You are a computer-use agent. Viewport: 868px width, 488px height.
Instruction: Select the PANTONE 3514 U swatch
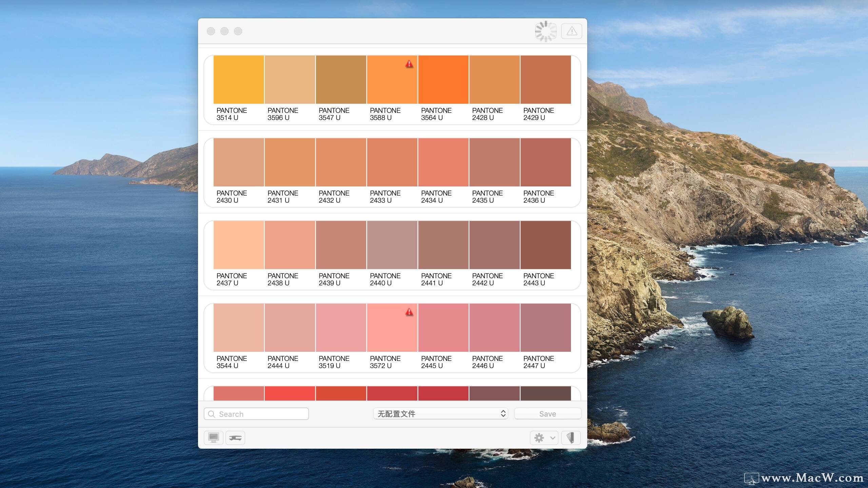point(239,80)
